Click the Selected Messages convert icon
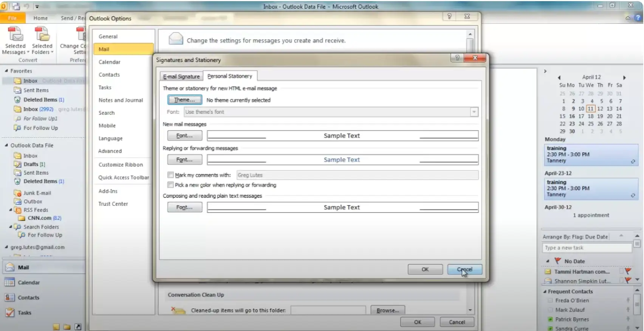This screenshot has height=331, width=644. (15, 34)
